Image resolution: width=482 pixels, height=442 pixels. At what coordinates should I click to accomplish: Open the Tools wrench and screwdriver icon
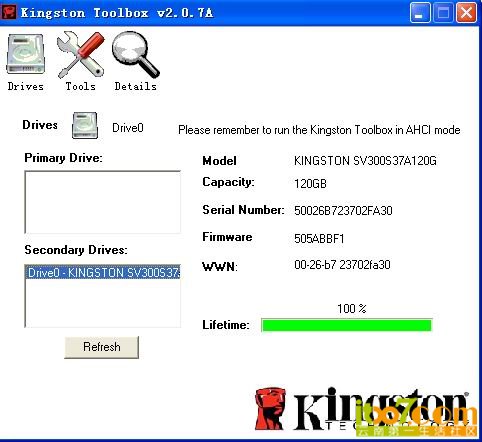pos(80,55)
